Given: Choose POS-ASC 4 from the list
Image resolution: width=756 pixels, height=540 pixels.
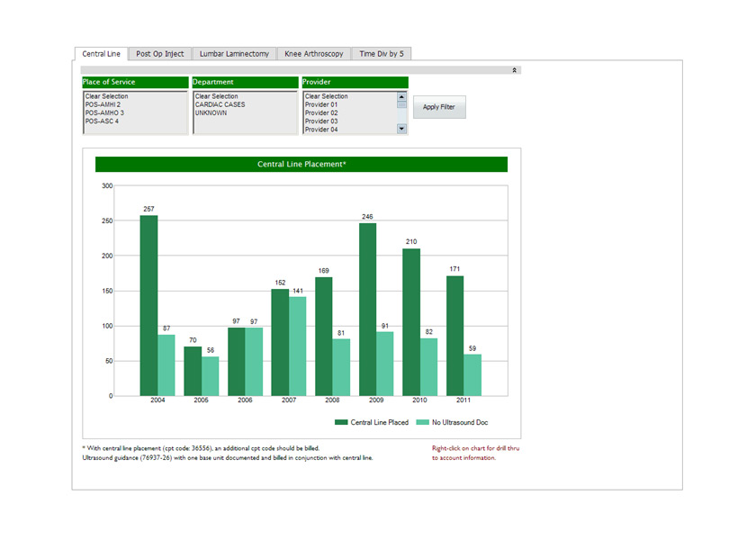Looking at the screenshot, I should coord(102,121).
